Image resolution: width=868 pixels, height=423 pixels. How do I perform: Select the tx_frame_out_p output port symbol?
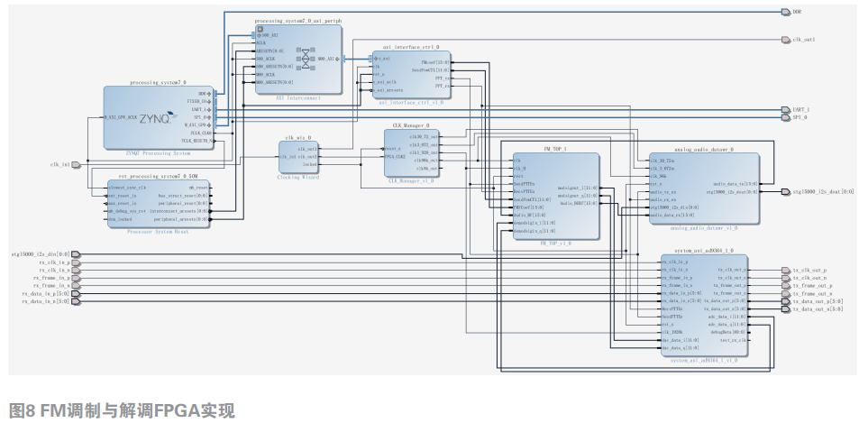point(785,286)
